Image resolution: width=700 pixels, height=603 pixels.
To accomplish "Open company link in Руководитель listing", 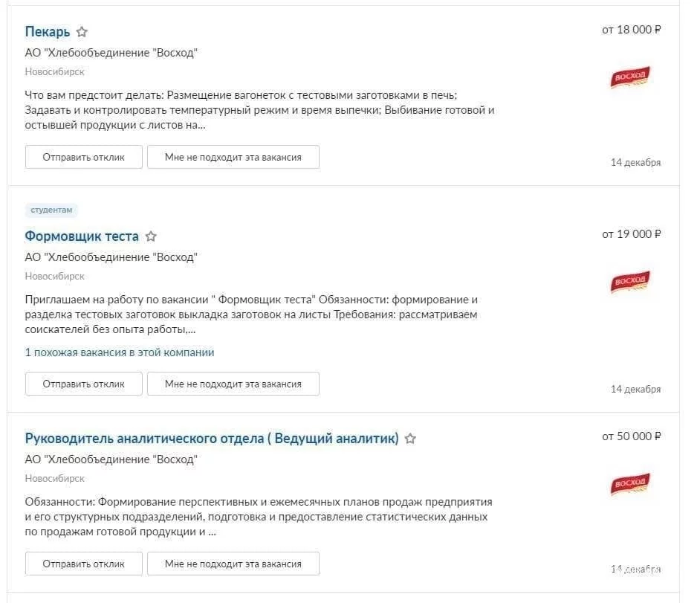I will [x=111, y=459].
